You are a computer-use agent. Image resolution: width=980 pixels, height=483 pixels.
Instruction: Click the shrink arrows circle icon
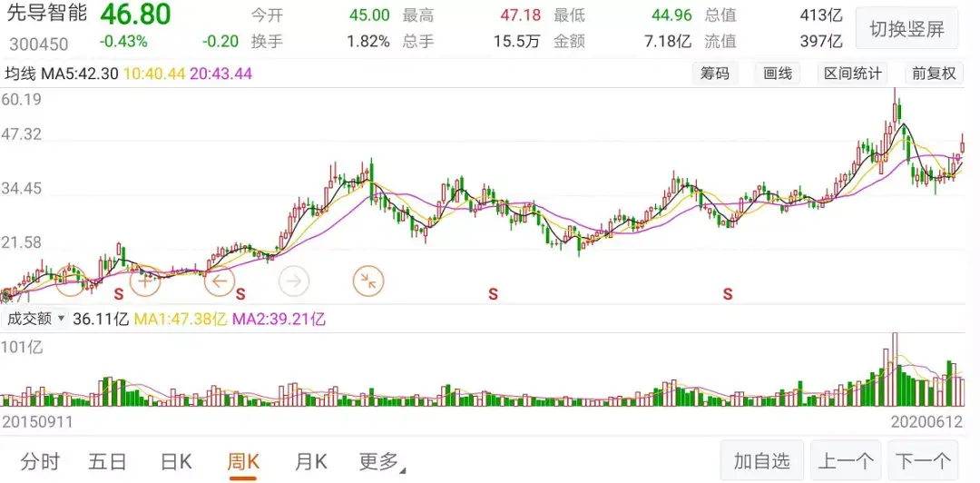(x=368, y=281)
